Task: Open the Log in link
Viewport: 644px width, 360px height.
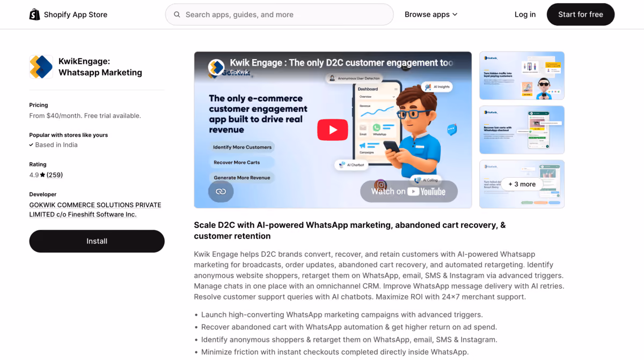Action: point(525,15)
